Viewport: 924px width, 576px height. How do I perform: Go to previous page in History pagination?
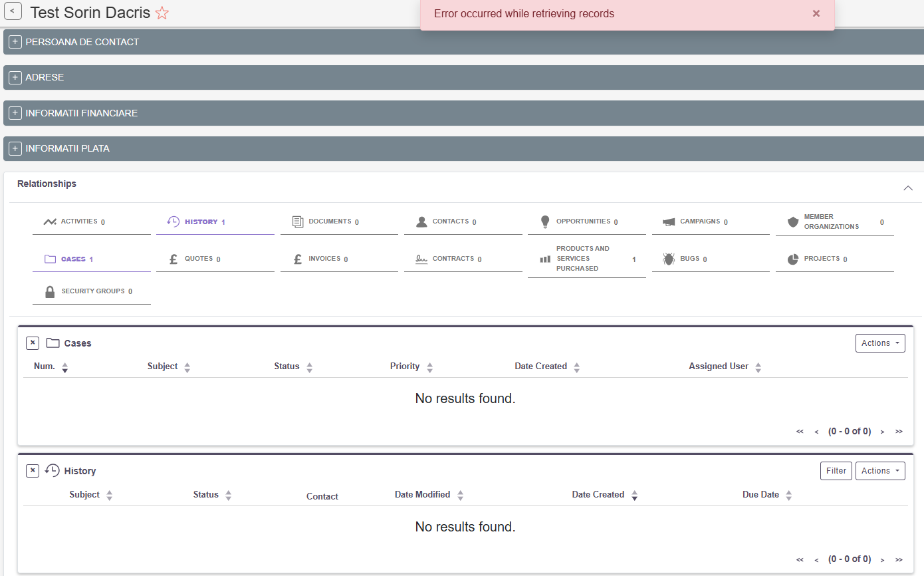click(816, 559)
